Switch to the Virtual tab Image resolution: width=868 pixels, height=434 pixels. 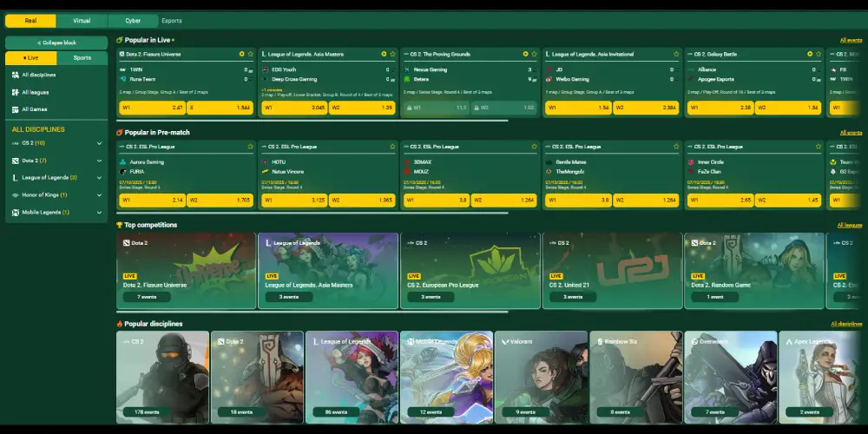82,21
